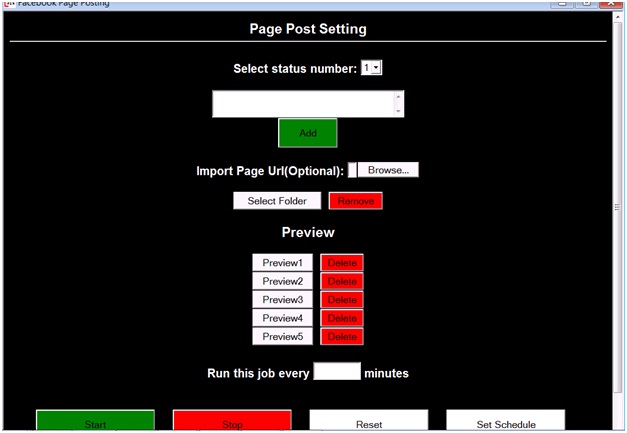This screenshot has height=433, width=627.
Task: Focus the status text area
Action: click(x=308, y=104)
